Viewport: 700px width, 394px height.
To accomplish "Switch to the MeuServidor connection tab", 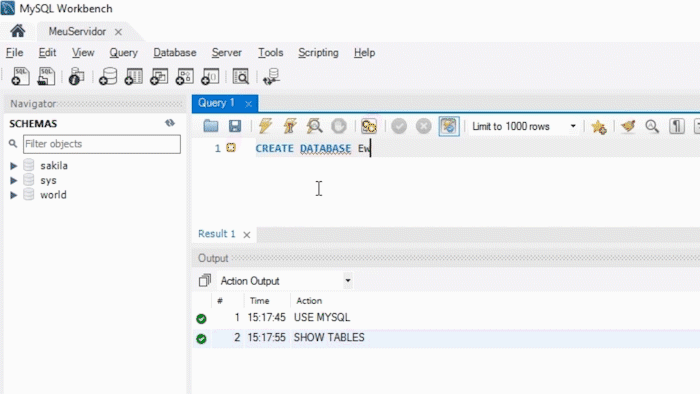I will point(77,32).
